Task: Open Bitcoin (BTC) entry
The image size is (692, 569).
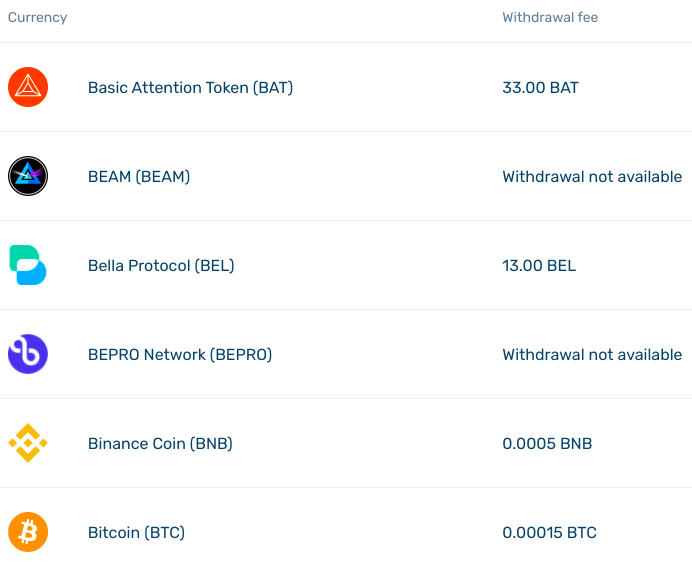Action: (x=136, y=532)
